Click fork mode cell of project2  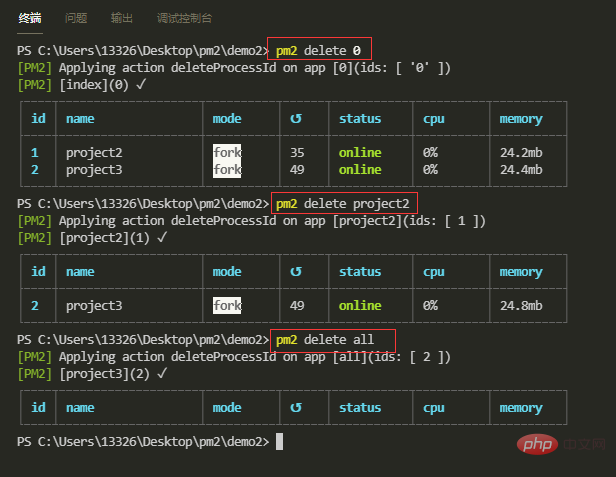pos(227,152)
